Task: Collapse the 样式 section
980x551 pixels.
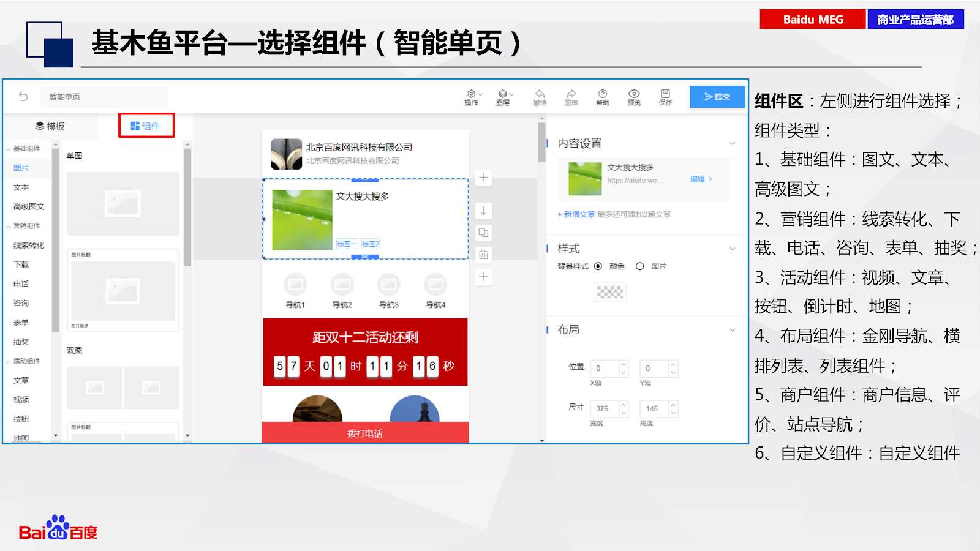Action: [733, 249]
